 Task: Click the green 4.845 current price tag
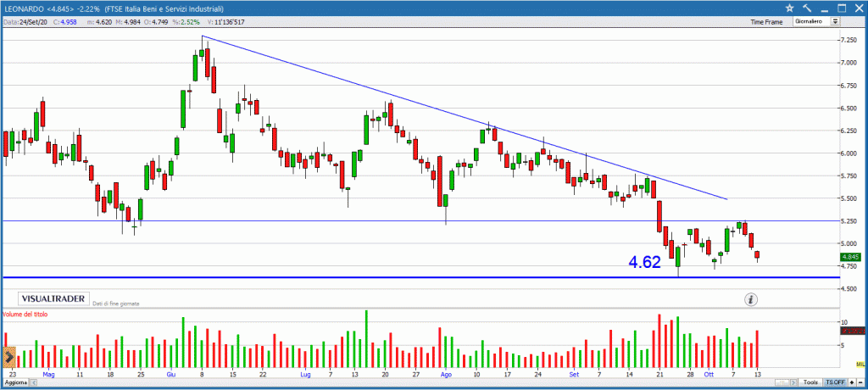pos(849,257)
